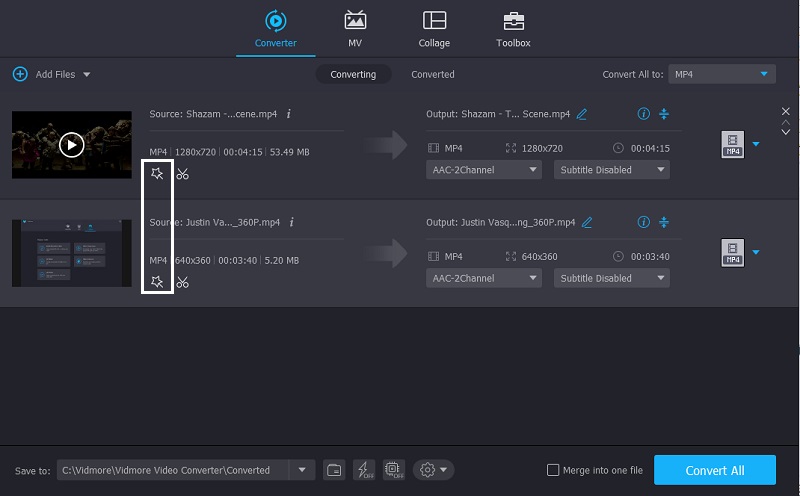800x496 pixels.
Task: Expand the Convert All to MP4 dropdown
Action: [765, 74]
